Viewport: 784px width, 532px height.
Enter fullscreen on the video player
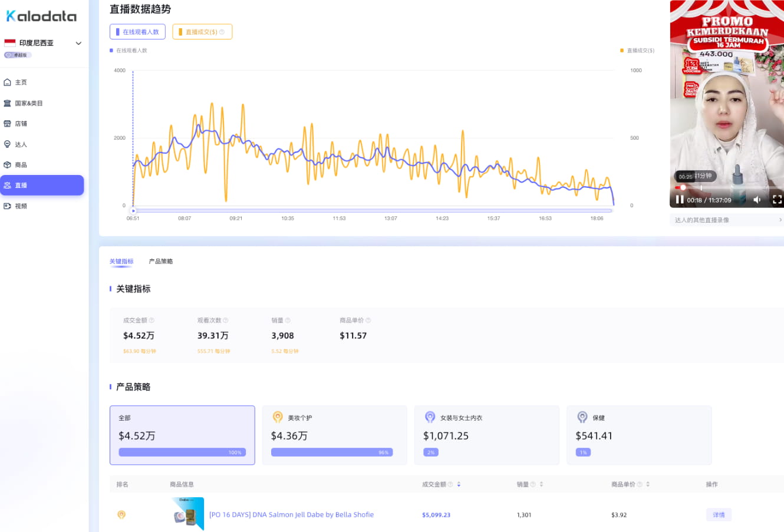pos(776,200)
